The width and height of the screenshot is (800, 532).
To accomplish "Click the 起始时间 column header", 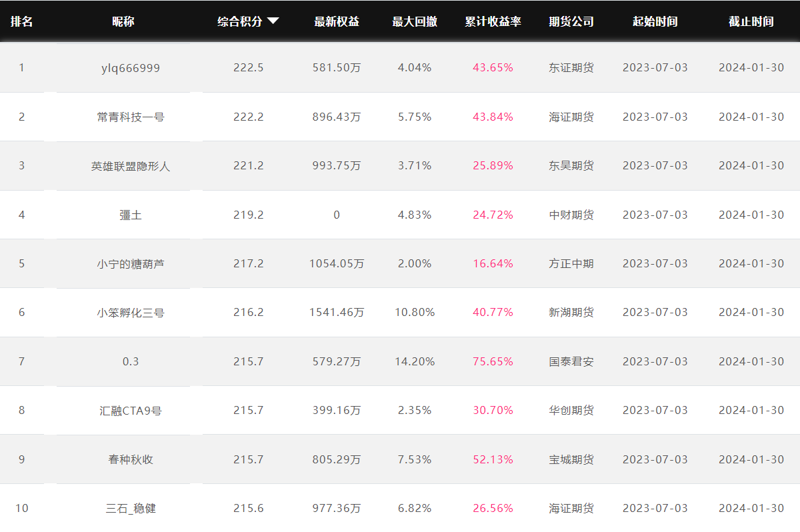I will [x=655, y=21].
